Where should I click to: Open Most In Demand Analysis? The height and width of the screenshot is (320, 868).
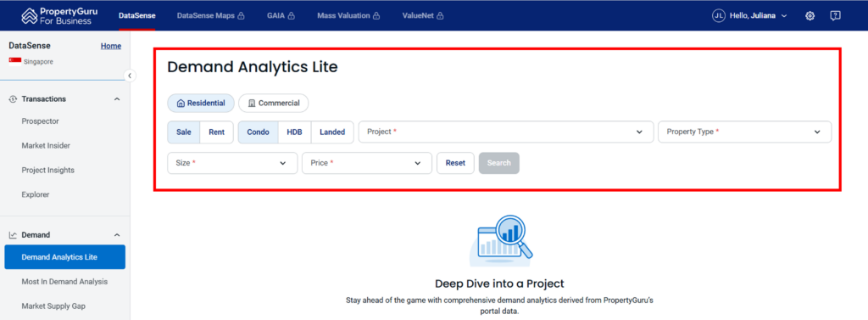64,282
